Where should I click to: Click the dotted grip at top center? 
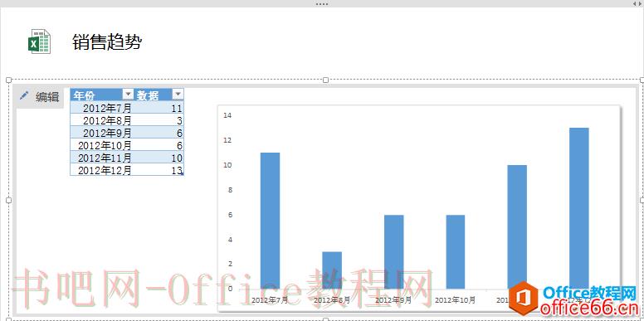pos(322,3)
